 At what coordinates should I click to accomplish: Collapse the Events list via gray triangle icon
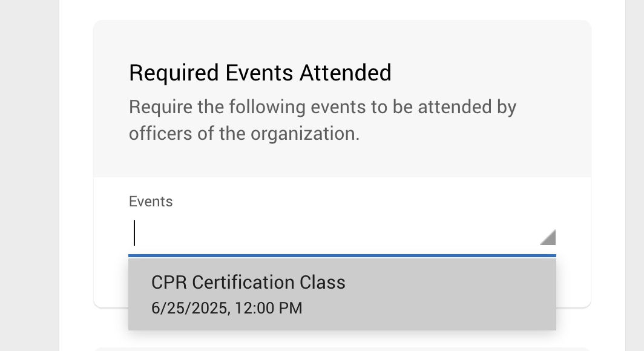(548, 237)
